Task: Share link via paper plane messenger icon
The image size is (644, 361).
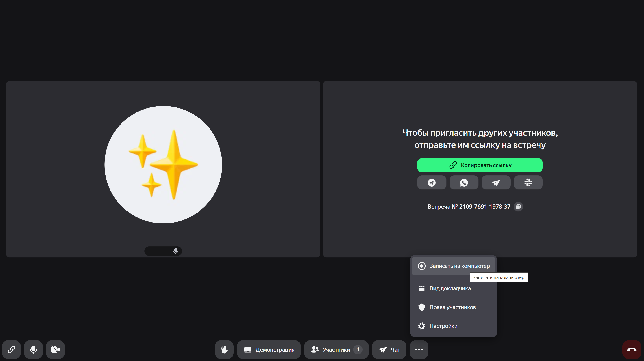Action: (496, 182)
